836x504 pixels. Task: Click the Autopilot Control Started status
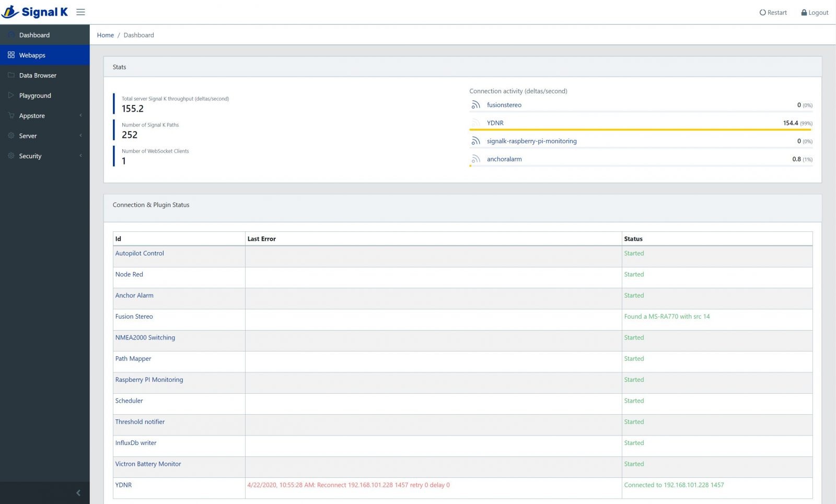[634, 253]
